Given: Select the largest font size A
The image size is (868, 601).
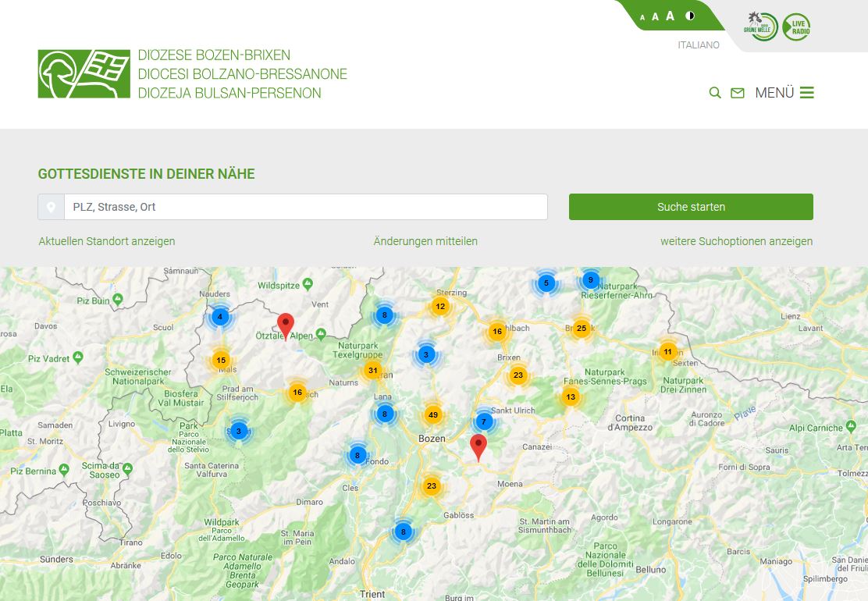Looking at the screenshot, I should point(670,16).
